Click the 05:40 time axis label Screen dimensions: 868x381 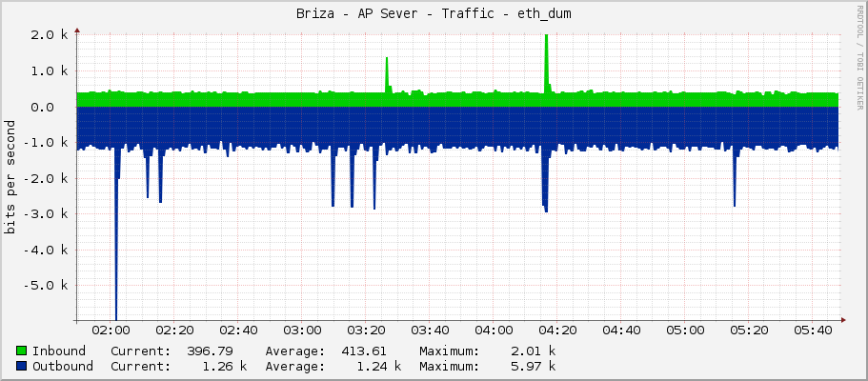pos(812,331)
